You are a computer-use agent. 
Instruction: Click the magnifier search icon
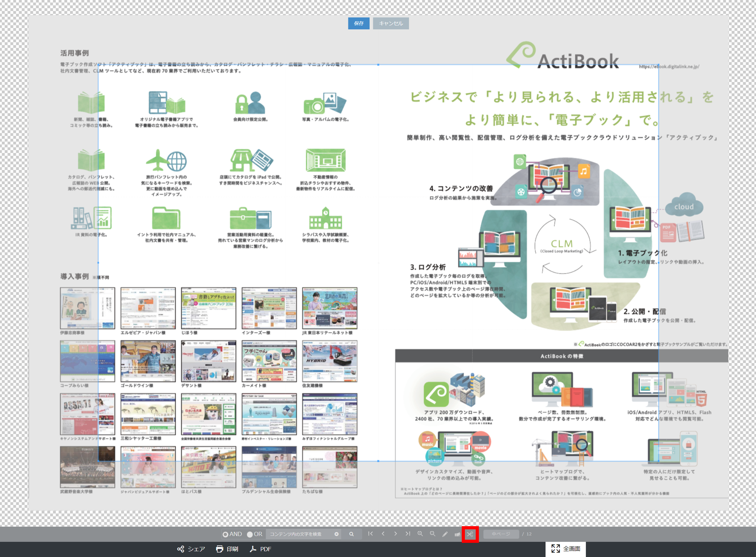(351, 534)
